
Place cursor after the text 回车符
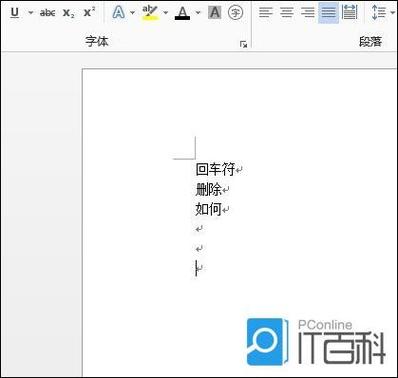click(x=236, y=170)
